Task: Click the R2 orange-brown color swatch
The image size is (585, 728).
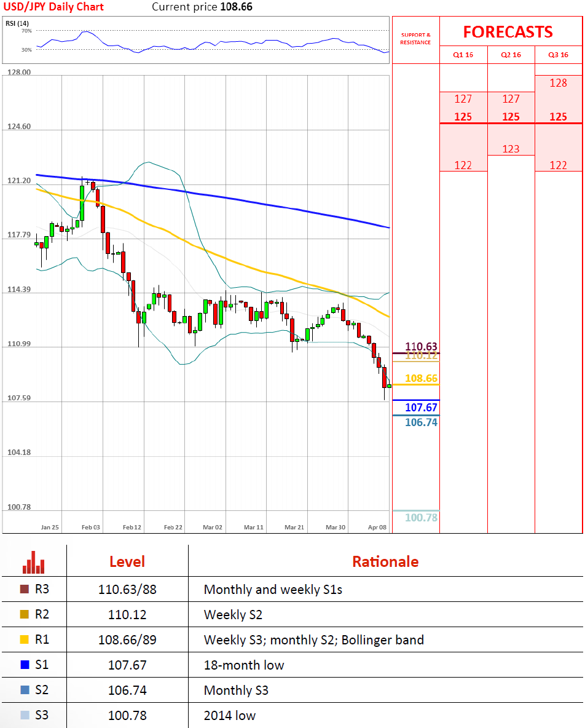Action: coord(25,614)
